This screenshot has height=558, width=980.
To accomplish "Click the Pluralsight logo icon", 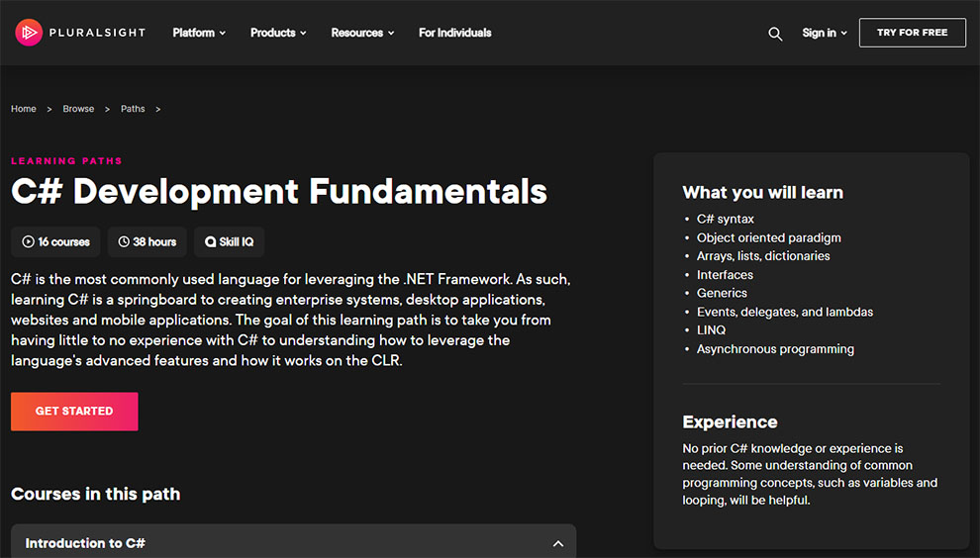I will coord(29,33).
